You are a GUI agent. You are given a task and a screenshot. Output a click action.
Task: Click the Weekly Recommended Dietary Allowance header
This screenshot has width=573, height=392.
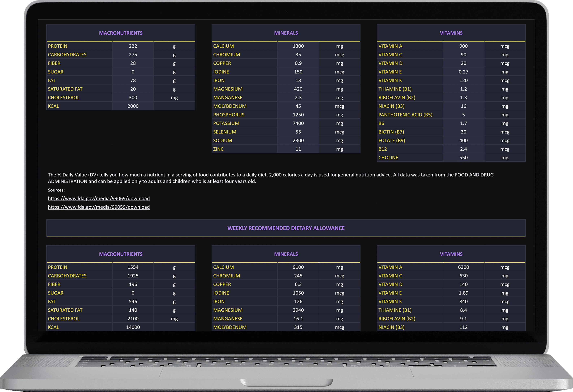(286, 228)
